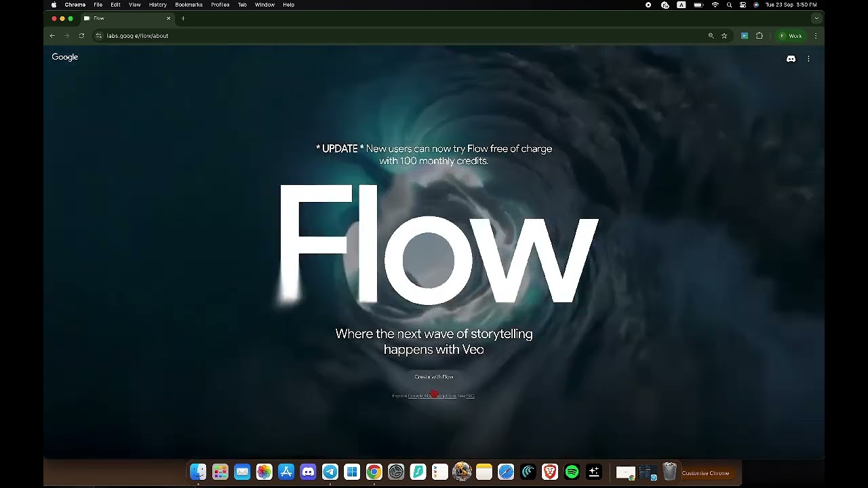The width and height of the screenshot is (868, 488).
Task: Open the Chrome three-dot menu
Action: [x=816, y=36]
